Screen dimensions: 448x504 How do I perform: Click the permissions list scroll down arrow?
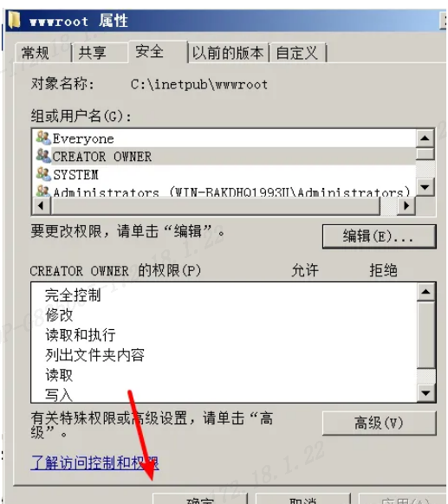[425, 393]
